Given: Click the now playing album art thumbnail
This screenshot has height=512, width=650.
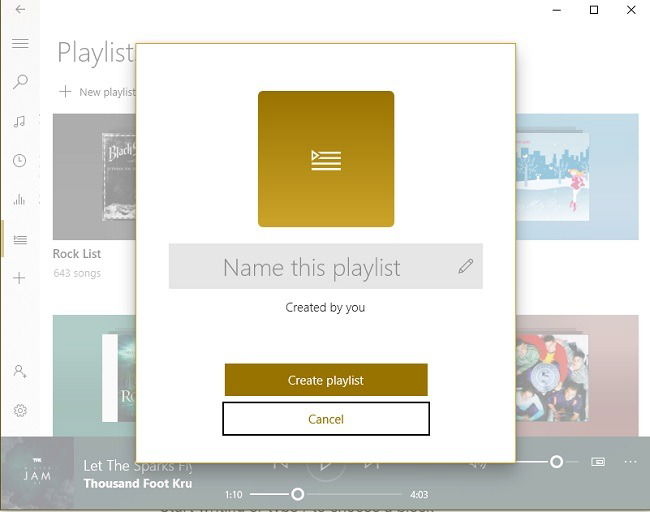Looking at the screenshot, I should tap(37, 473).
